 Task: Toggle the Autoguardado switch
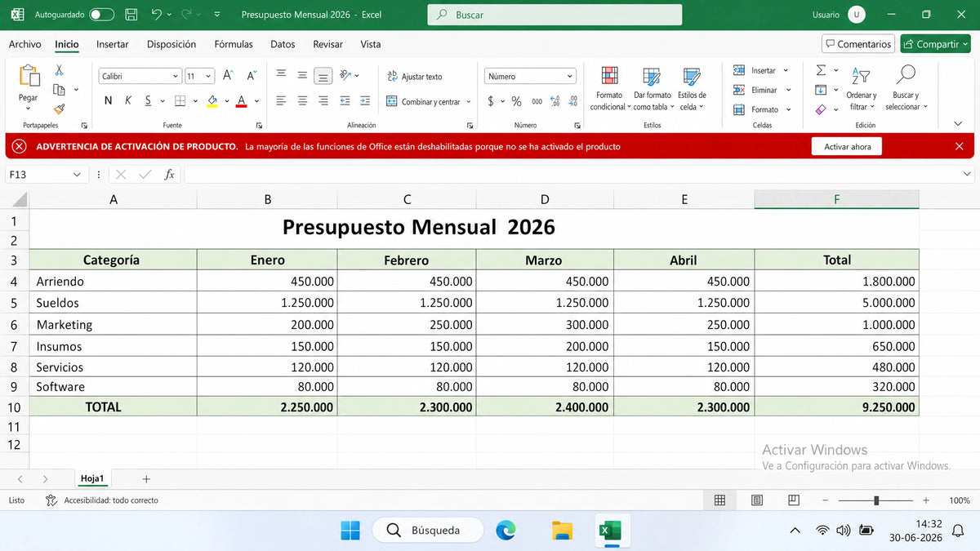tap(101, 15)
